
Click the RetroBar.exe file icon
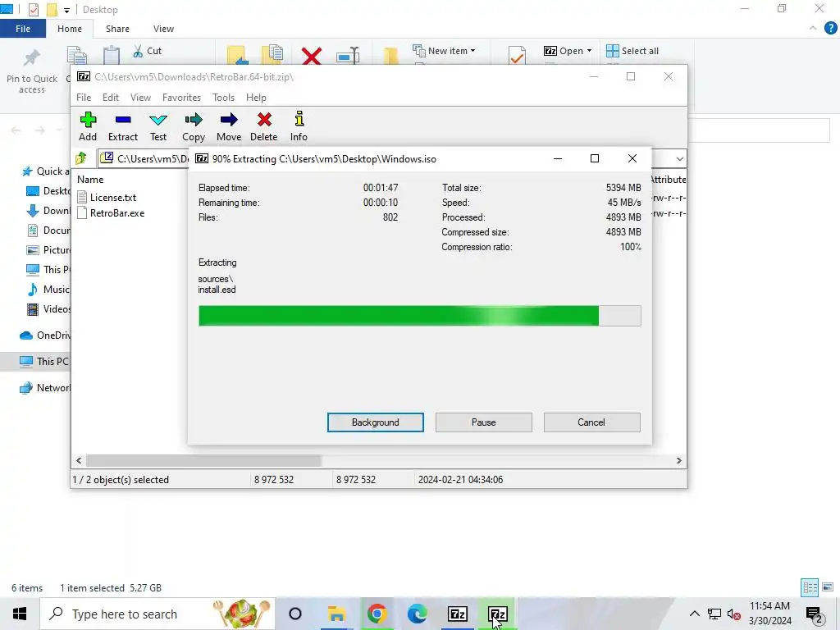82,212
